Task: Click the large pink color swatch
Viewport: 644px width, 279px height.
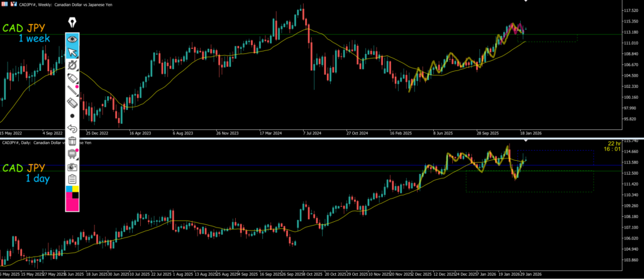Action: click(x=72, y=203)
